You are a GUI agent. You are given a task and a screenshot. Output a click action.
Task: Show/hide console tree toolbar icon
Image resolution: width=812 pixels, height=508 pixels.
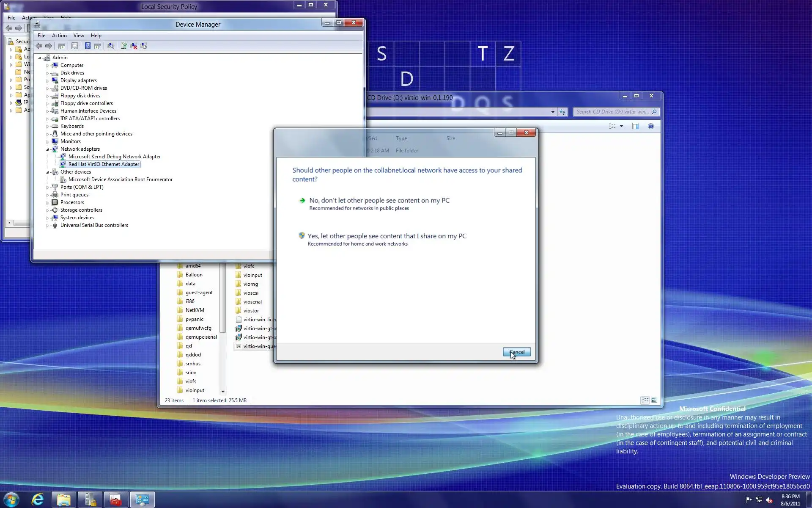[62, 46]
